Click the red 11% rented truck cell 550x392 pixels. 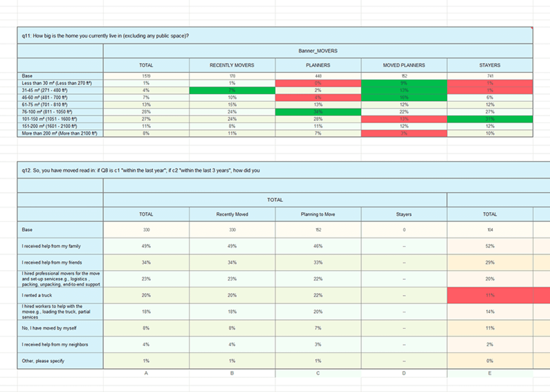490,295
